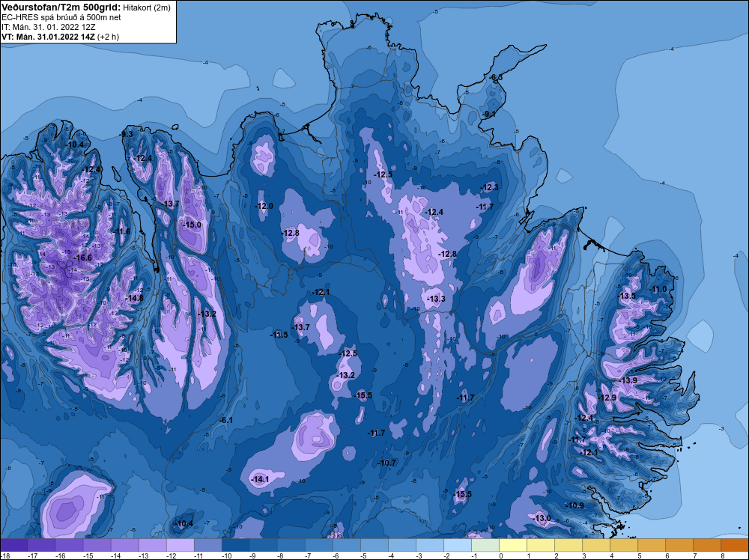Click the text 'EC-HRES spá brúuð á 500m net'
This screenshot has width=749, height=560.
tap(61, 17)
